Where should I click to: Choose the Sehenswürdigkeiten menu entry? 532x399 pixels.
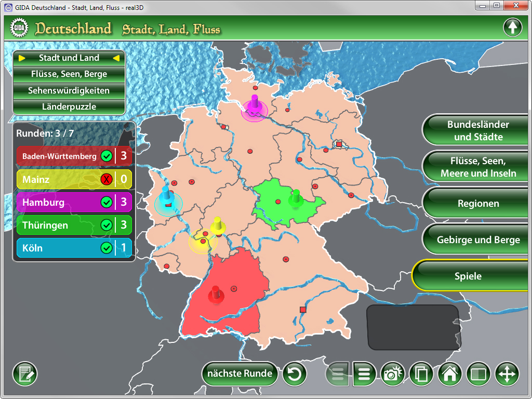pyautogui.click(x=69, y=90)
